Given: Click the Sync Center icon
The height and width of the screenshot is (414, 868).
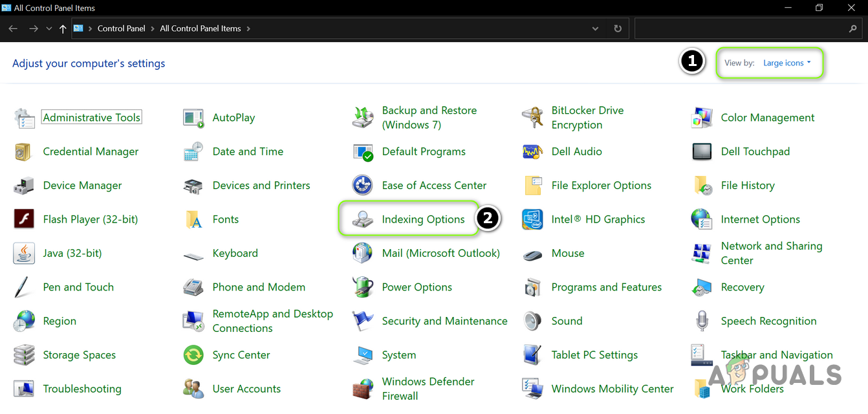Looking at the screenshot, I should (193, 355).
